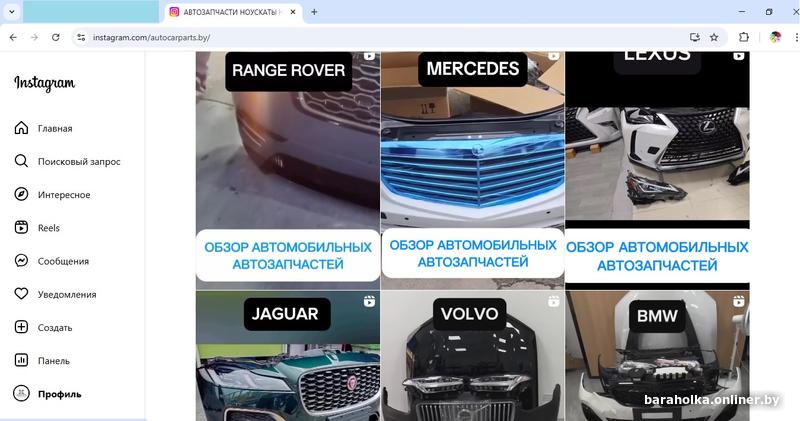The width and height of the screenshot is (800, 421).
Task: Open the Профиль avatar icon
Action: tap(21, 393)
